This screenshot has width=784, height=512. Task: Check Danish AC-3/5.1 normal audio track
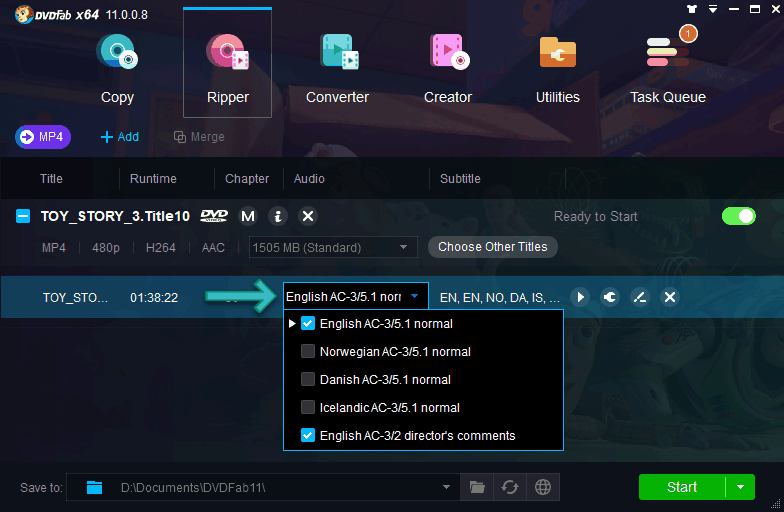tap(308, 380)
